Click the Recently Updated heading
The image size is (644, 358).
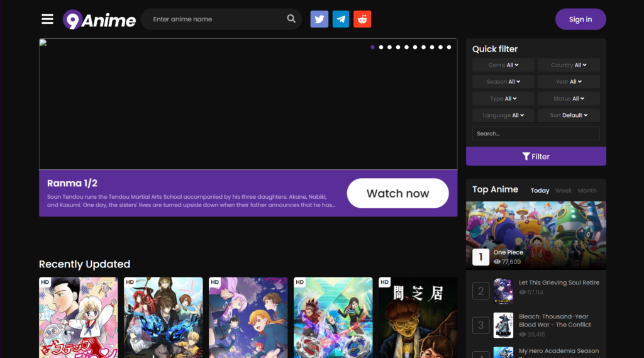tap(85, 264)
